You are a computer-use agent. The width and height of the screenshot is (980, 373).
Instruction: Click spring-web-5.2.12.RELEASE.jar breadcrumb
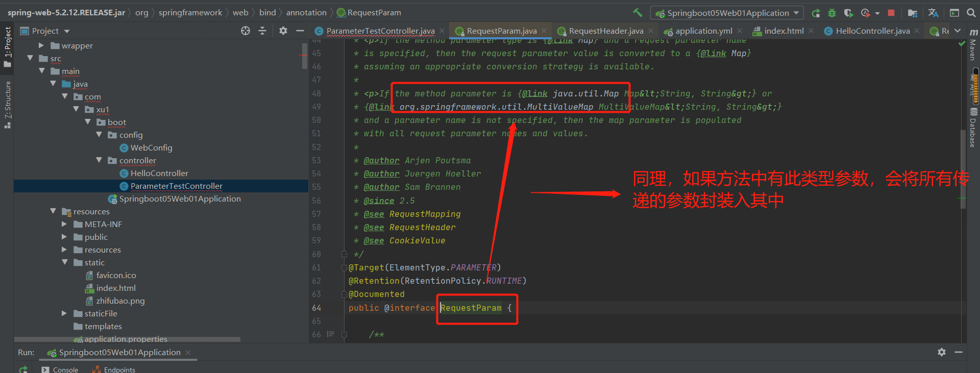(x=66, y=12)
